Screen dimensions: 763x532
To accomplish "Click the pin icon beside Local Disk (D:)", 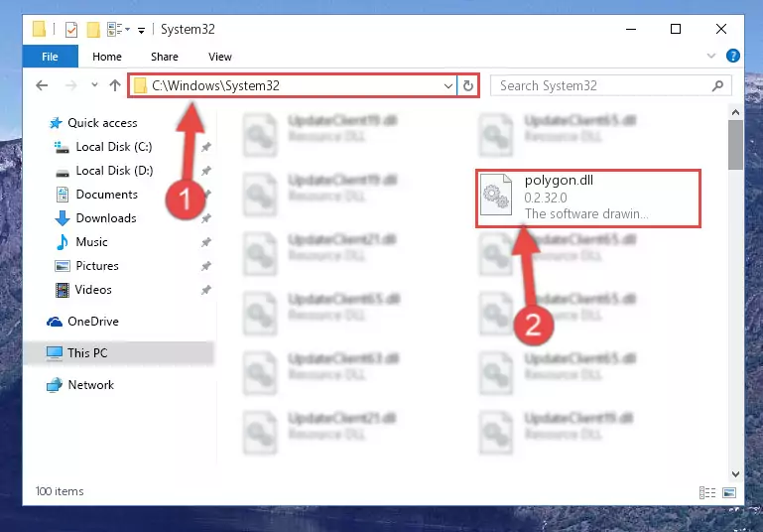I will [206, 171].
